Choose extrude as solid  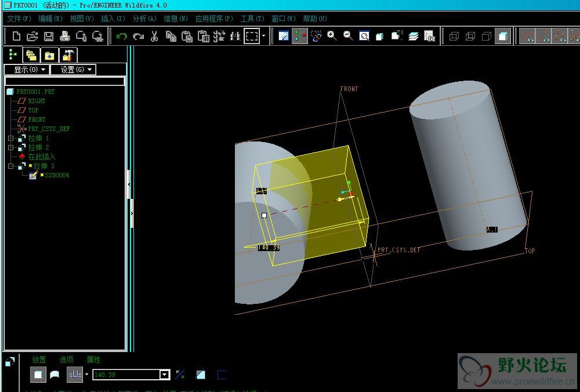pos(38,375)
